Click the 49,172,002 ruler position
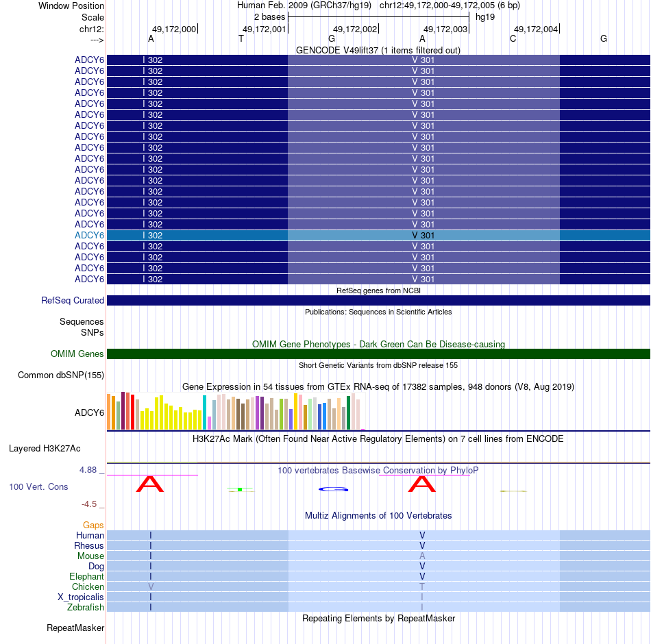Screen dimensions: 651x644 (x=355, y=29)
